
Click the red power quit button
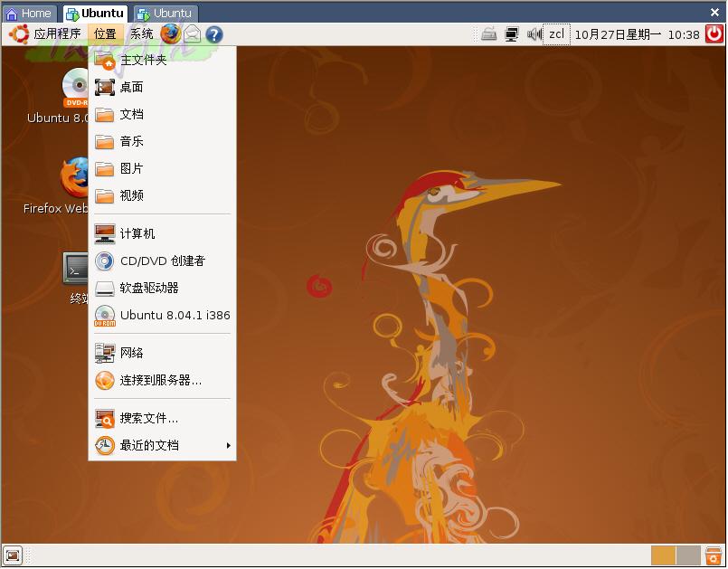click(714, 33)
